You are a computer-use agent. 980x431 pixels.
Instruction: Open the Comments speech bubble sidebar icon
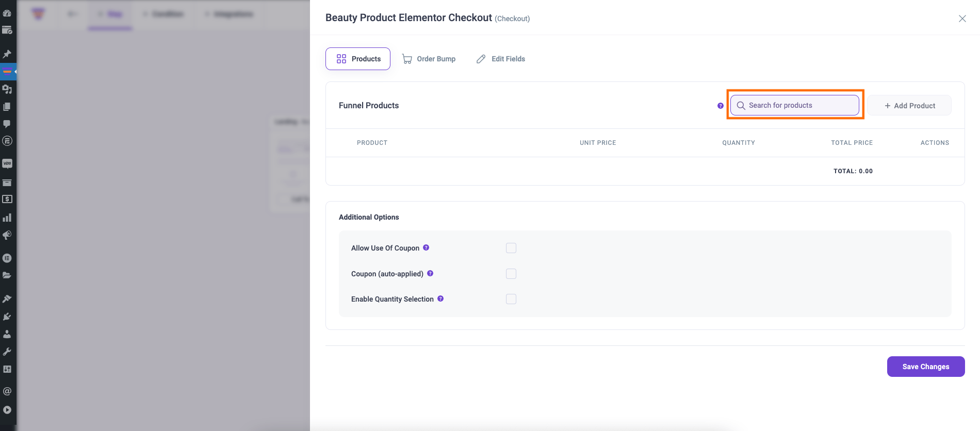7,124
